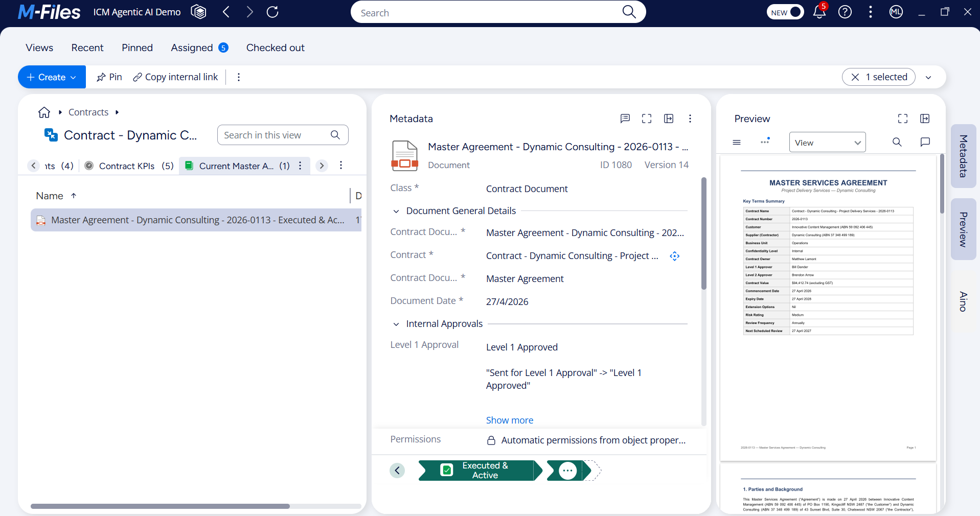Go back using top navigation arrow
The width and height of the screenshot is (980, 516).
pos(226,12)
